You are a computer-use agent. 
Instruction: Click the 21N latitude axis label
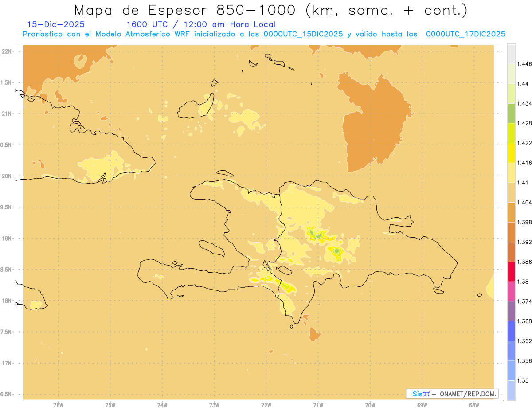[x=7, y=114]
